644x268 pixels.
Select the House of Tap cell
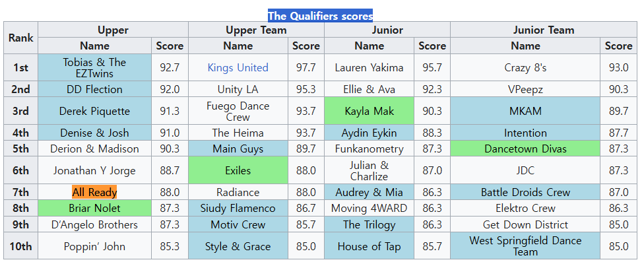[370, 246]
